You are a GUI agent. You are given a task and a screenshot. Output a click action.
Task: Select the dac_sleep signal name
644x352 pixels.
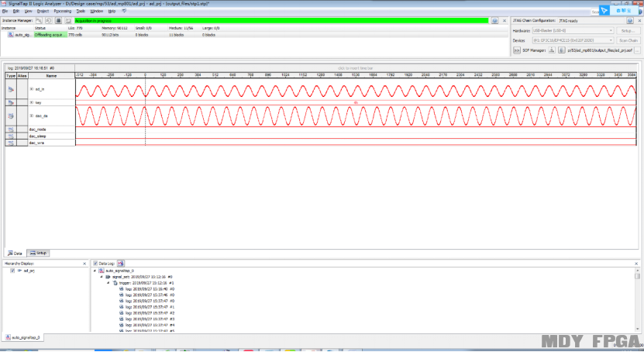[x=38, y=136]
